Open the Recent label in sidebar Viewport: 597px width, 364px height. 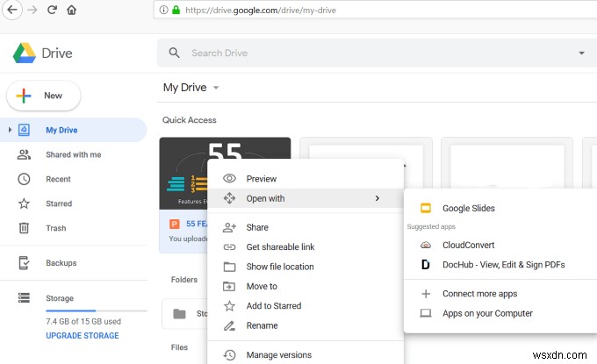click(58, 179)
